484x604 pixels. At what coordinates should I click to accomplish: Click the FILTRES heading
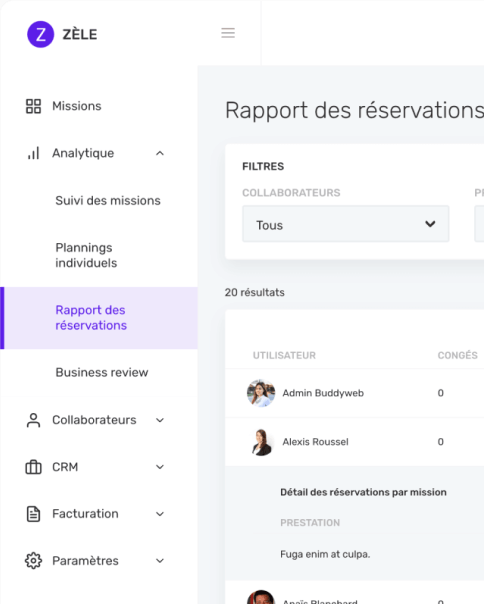point(263,166)
